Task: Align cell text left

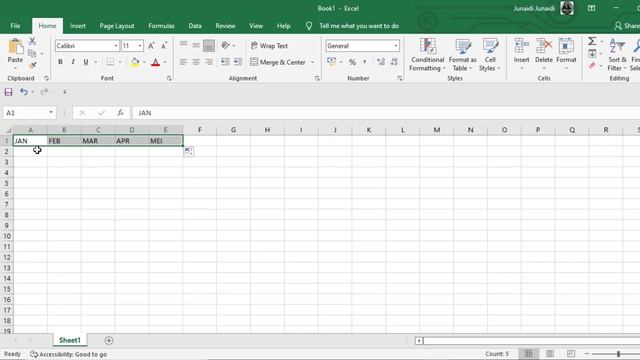Action: (184, 62)
